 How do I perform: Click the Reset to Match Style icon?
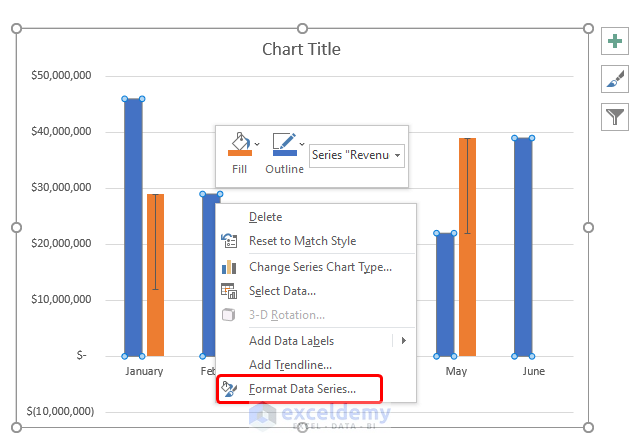click(229, 241)
